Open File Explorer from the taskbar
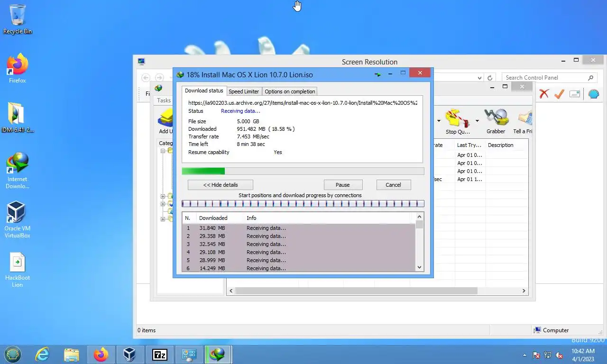The width and height of the screenshot is (607, 364). coord(72,354)
